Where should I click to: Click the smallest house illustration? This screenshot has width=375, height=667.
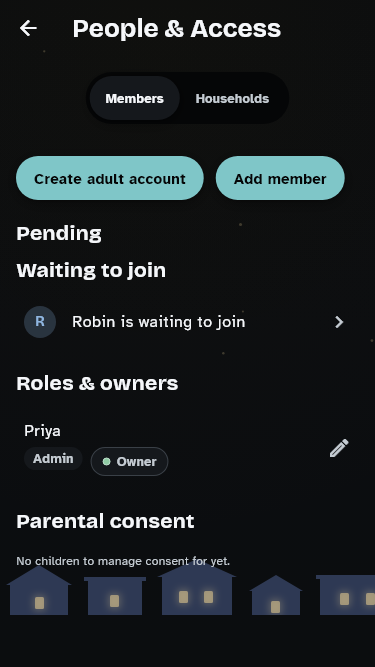point(276,595)
